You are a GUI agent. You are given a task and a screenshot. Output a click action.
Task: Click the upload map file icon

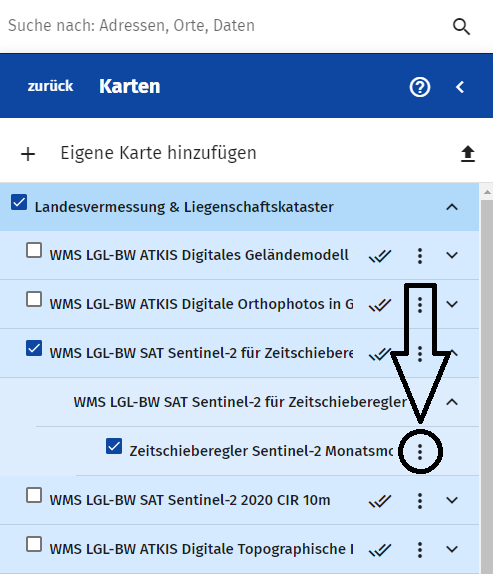click(468, 153)
